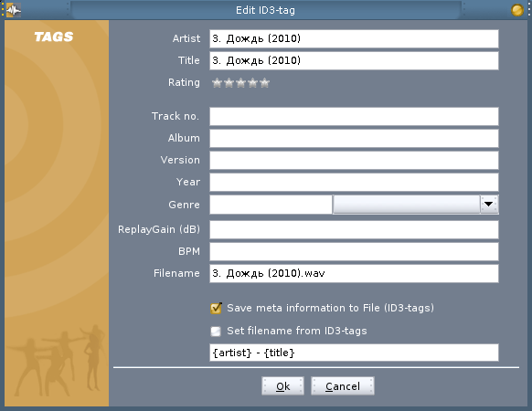Viewport: 532px width, 411px height.
Task: Click the {artist} - {title} pattern field
Action: (354, 353)
